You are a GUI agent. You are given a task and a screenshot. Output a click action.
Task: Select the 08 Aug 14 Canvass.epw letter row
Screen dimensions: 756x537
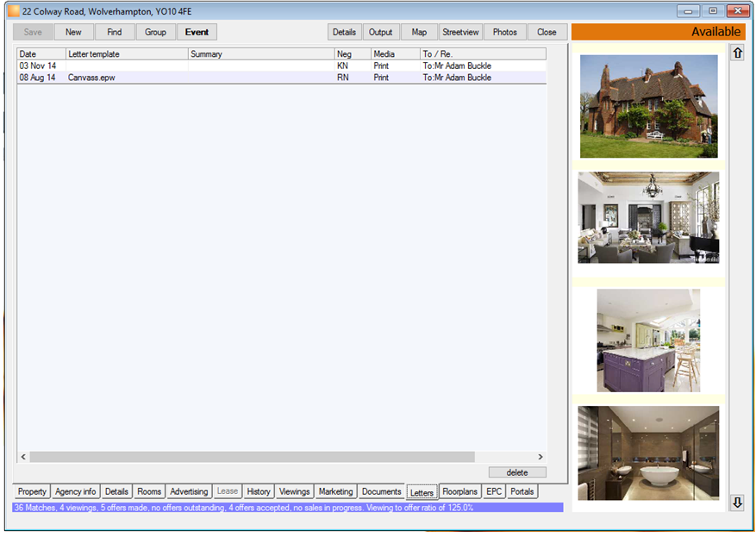[x=282, y=78]
